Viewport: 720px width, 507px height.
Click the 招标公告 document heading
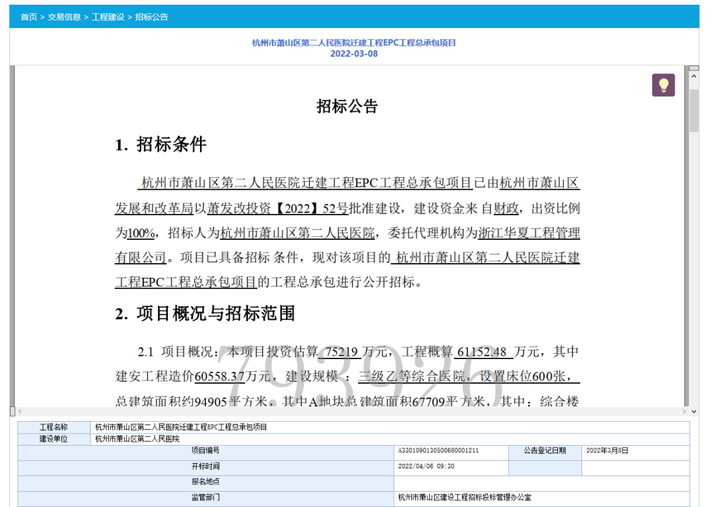point(347,106)
